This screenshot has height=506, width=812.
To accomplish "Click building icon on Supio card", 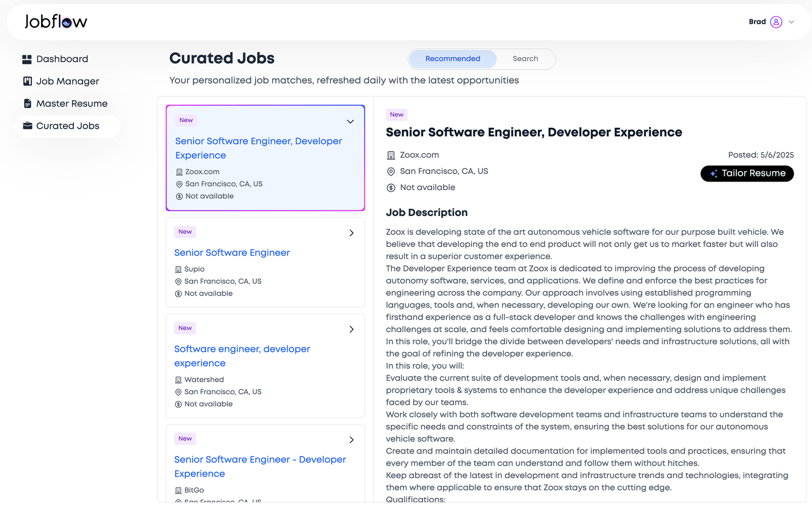I will pos(178,269).
